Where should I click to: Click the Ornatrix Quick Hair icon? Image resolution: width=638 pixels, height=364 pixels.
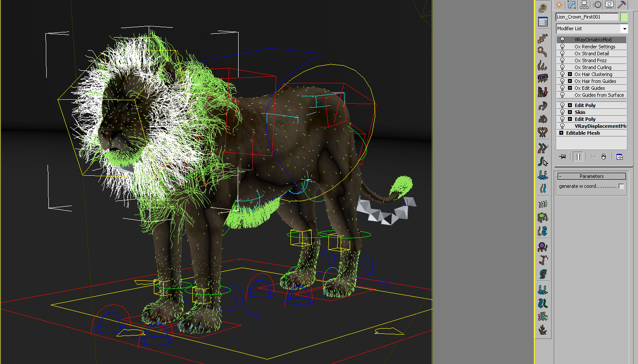543,8
